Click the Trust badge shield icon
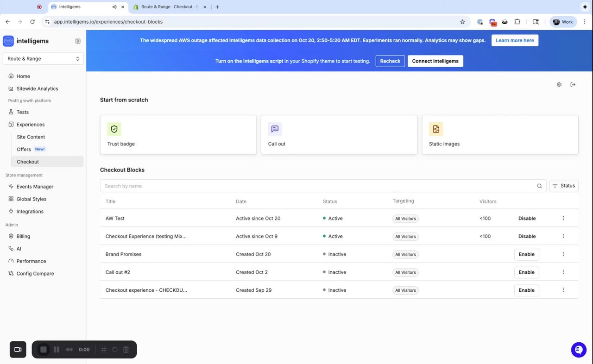Screen dimensions: 593x364 (114, 129)
